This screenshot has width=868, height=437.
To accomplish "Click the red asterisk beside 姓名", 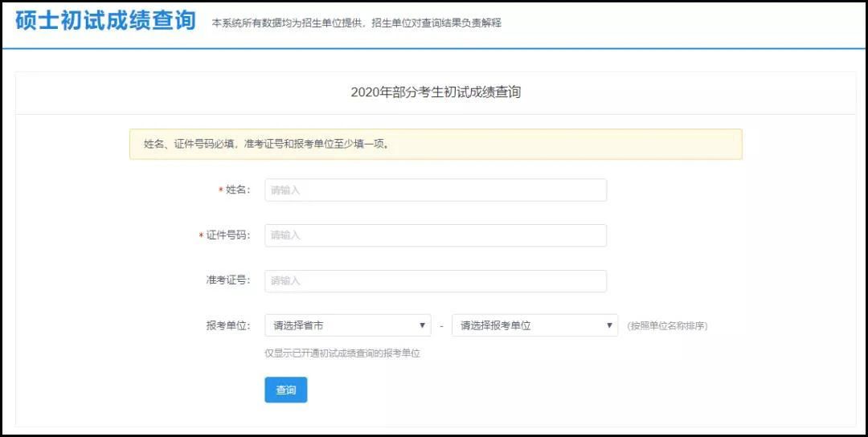I will [x=221, y=191].
